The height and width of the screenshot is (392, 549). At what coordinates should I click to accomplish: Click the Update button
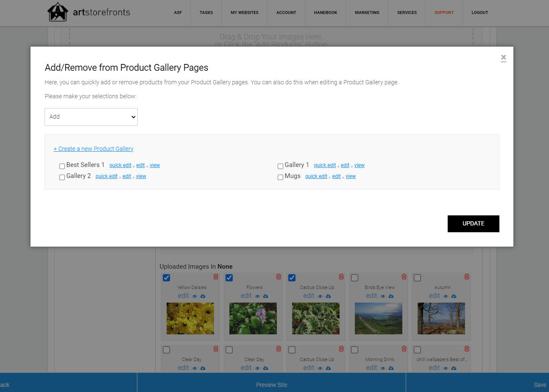474,224
